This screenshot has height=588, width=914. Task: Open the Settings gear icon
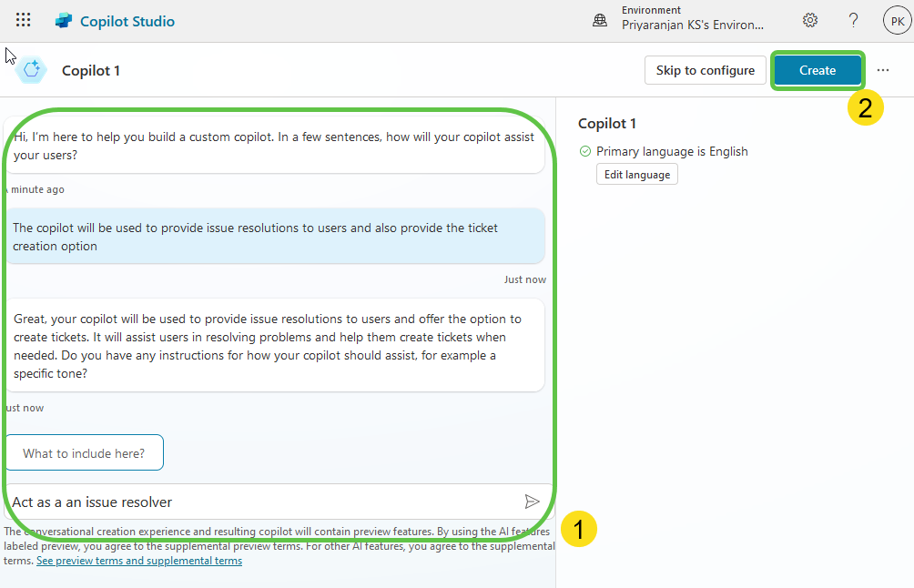[809, 19]
